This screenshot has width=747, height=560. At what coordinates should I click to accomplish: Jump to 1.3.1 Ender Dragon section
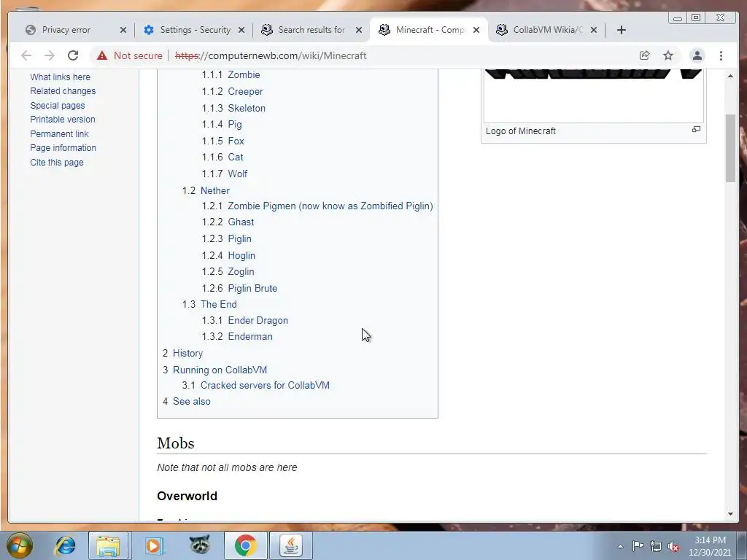point(245,321)
